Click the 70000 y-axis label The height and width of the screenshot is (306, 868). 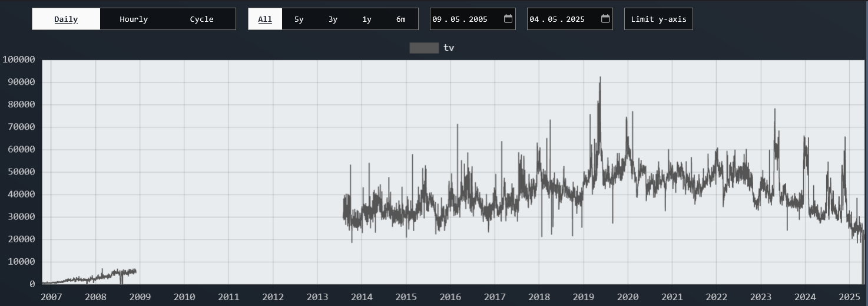click(21, 127)
